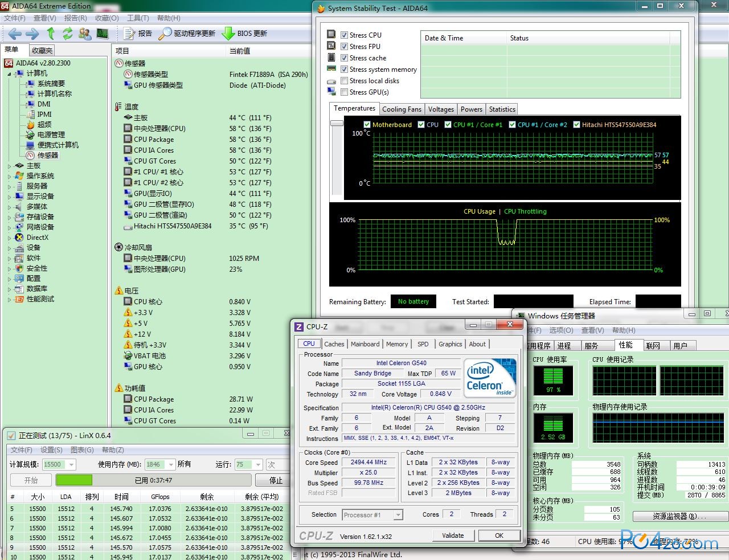Click the System Stability Test flame icon

point(321,9)
